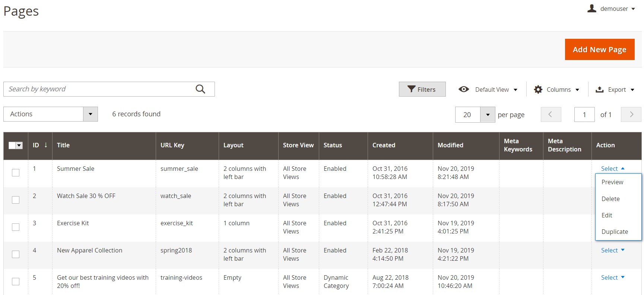
Task: Click the search magnifying glass icon
Action: pyautogui.click(x=200, y=89)
